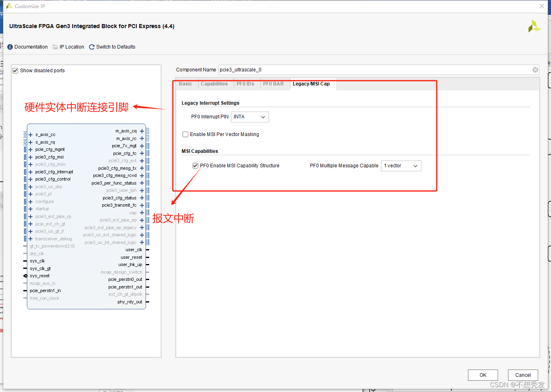This screenshot has width=551, height=392.
Task: Expand the transceiver_debug port
Action: [x=30, y=239]
